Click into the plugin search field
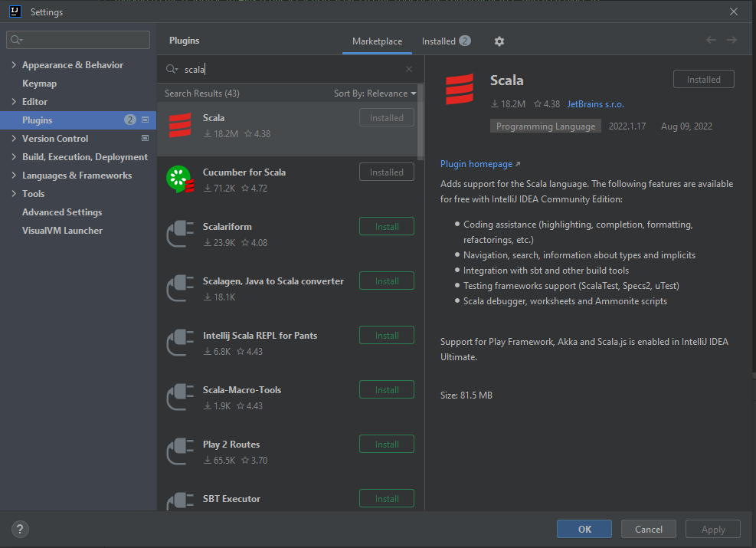This screenshot has height=548, width=756. (291, 69)
